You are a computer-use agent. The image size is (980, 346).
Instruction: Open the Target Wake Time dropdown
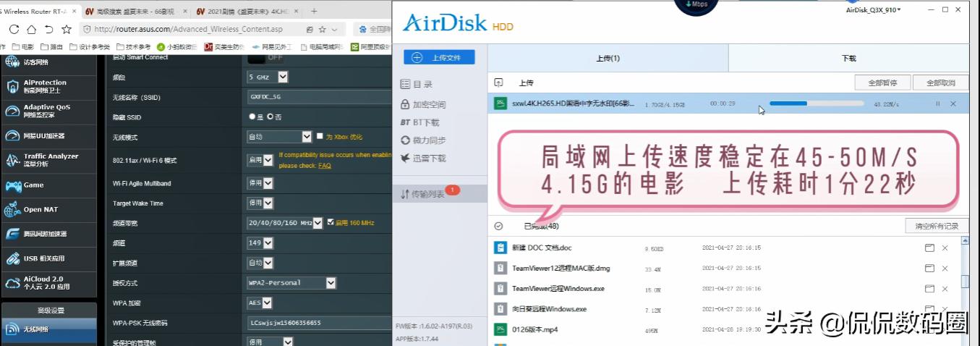[260, 203]
